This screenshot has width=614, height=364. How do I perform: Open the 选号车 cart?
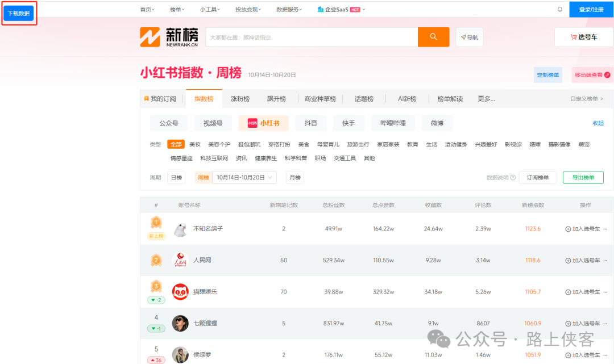[x=584, y=37]
